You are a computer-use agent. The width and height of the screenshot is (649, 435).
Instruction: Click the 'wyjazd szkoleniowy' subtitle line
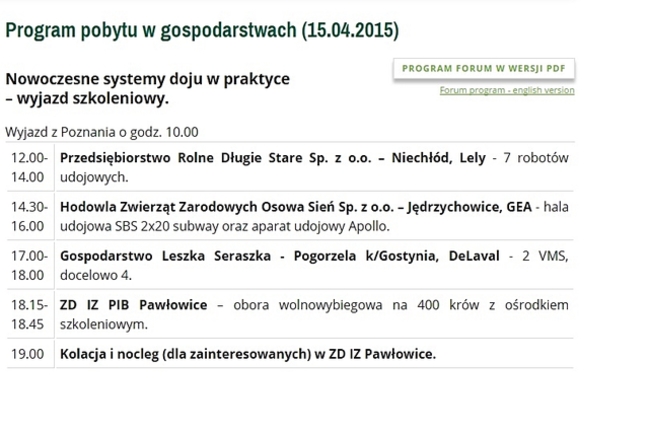(92, 98)
